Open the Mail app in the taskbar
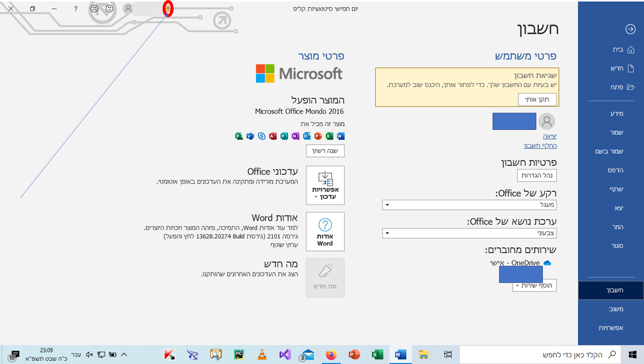Viewport: 644px width, 364px height. [x=307, y=354]
